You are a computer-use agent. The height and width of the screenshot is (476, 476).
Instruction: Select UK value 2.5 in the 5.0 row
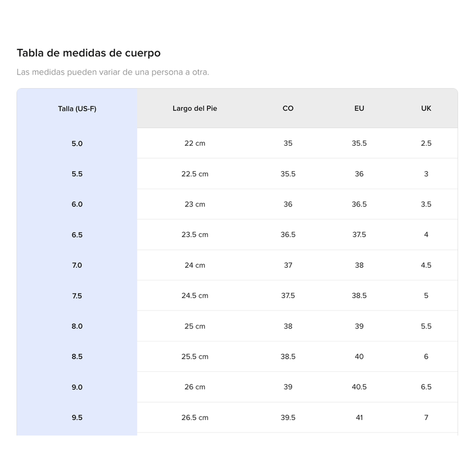426,143
